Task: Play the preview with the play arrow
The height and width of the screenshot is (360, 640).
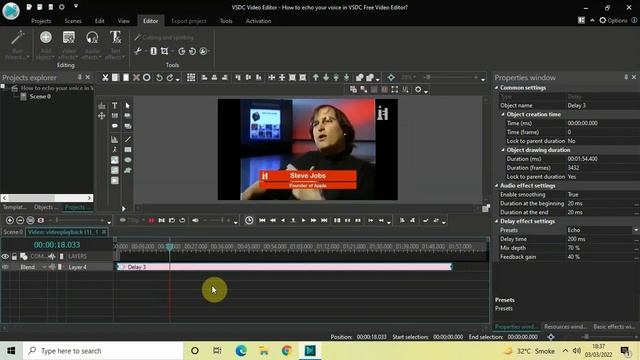Action: pos(303,220)
